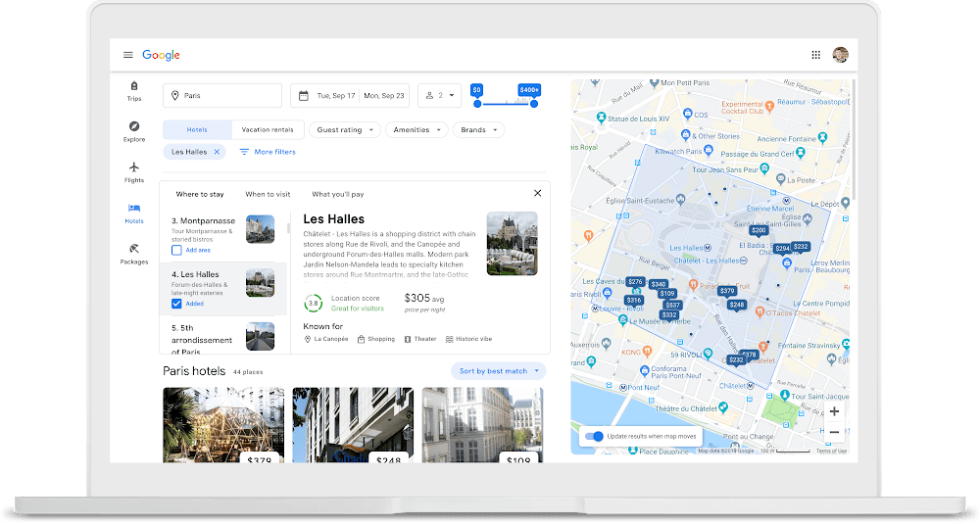Open the Where to stay tab
Image resolution: width=980 pixels, height=524 pixels.
click(200, 194)
